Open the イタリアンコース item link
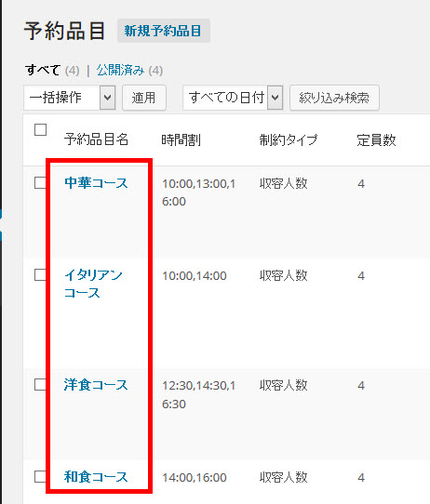The width and height of the screenshot is (430, 504). [x=93, y=285]
